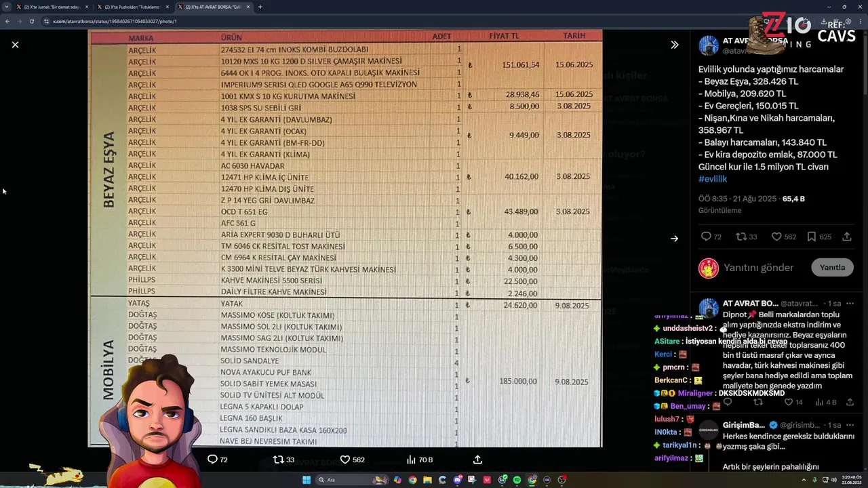Open Discord from the taskbar
Image resolution: width=868 pixels, height=488 pixels.
458,480
